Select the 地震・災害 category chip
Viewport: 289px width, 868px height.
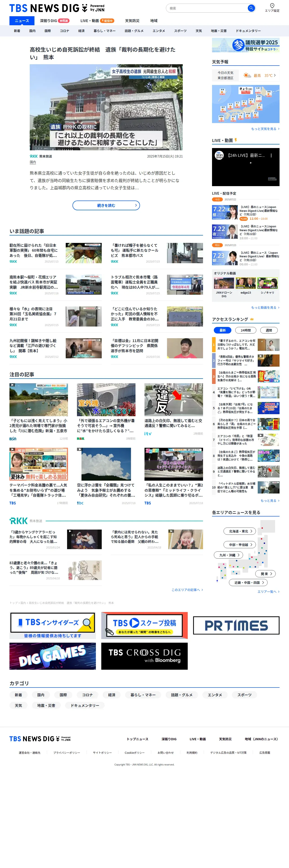coord(46,705)
